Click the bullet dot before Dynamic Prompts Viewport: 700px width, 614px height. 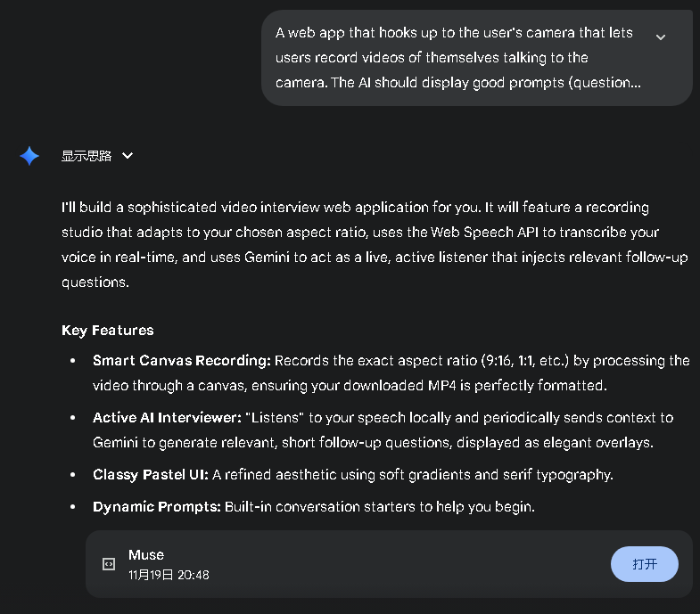(73, 508)
